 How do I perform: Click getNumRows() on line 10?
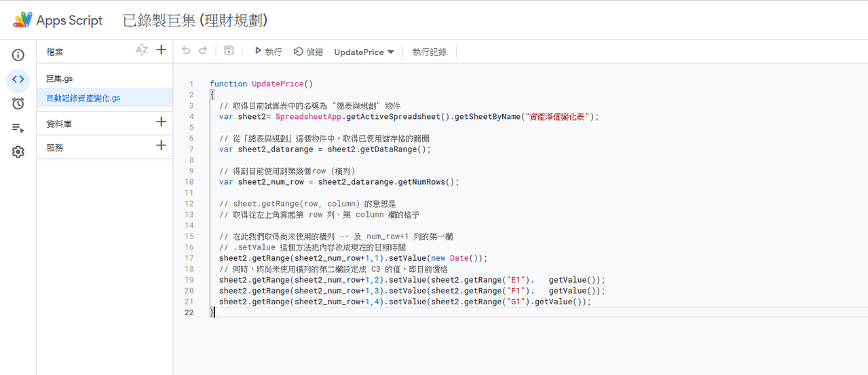[426, 181]
